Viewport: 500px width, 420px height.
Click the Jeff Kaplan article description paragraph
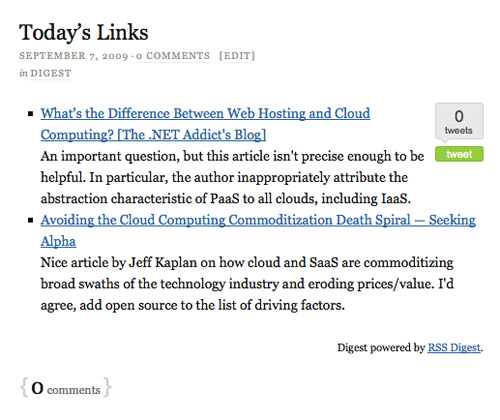[247, 284]
